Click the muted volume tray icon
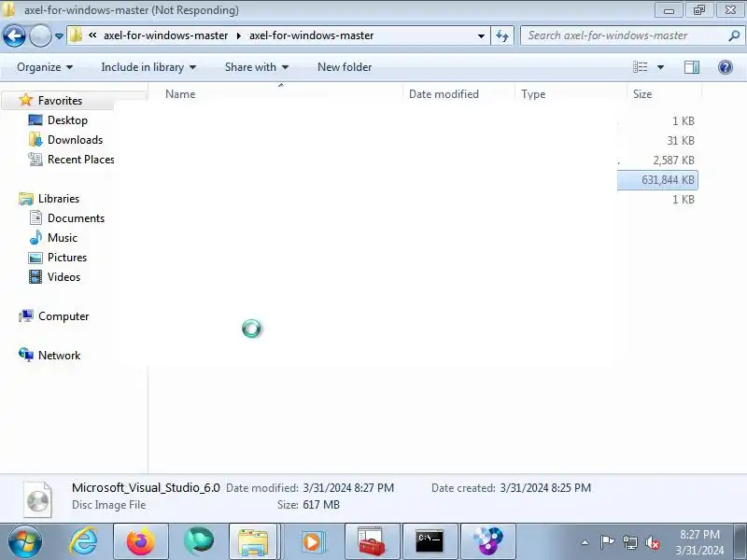 click(x=653, y=542)
